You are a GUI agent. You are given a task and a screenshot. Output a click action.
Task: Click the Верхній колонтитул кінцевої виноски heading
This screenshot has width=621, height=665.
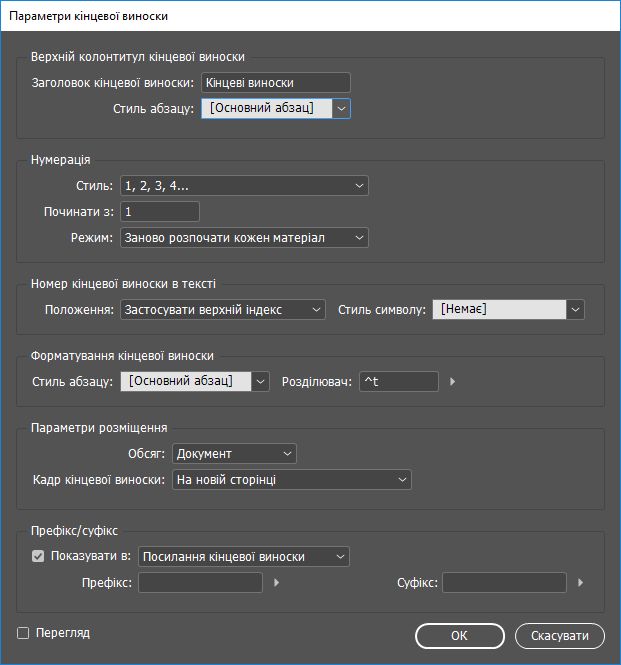click(x=138, y=57)
